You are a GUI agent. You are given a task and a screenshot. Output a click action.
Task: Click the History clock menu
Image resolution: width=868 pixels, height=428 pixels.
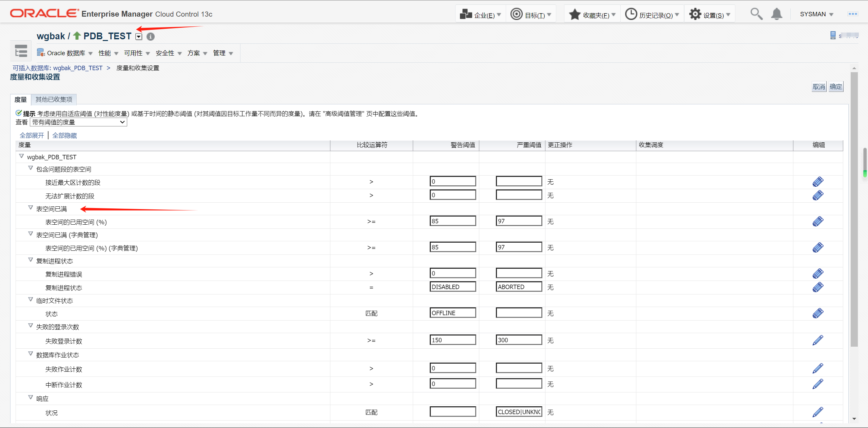652,15
